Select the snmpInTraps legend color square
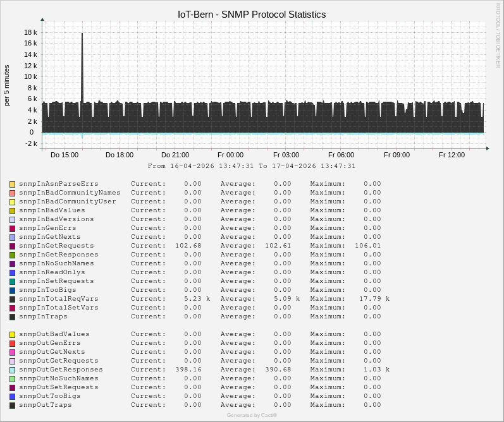The image size is (504, 422). tap(12, 316)
